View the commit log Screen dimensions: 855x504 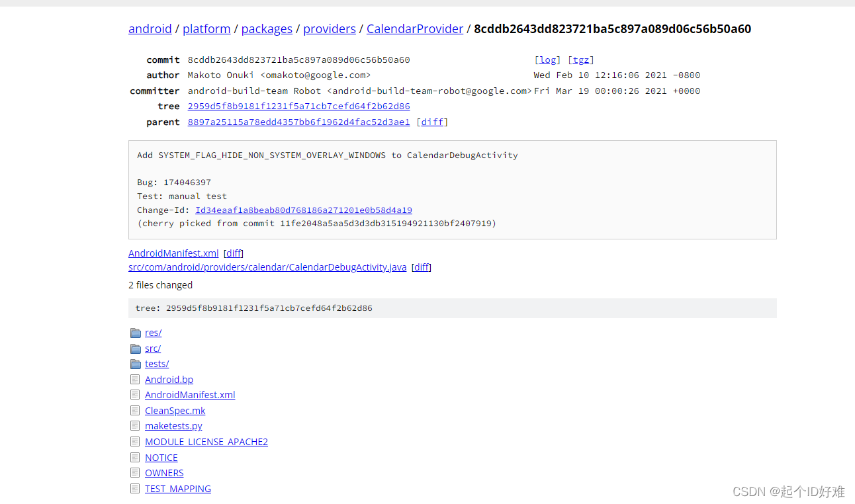click(x=547, y=60)
